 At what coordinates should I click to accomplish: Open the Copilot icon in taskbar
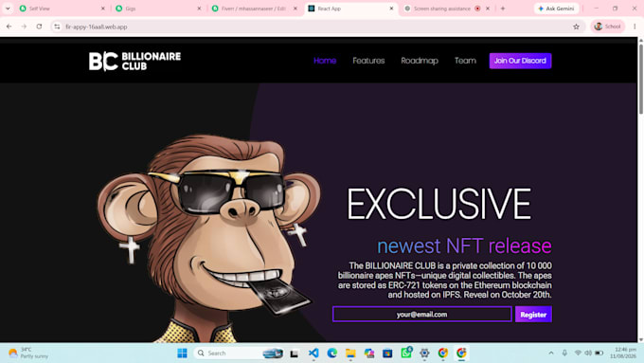(368, 354)
